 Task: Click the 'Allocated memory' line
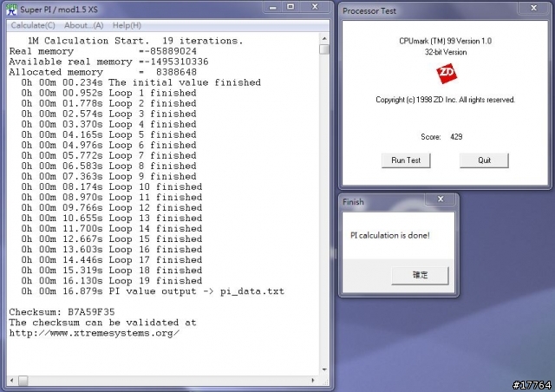(102, 72)
